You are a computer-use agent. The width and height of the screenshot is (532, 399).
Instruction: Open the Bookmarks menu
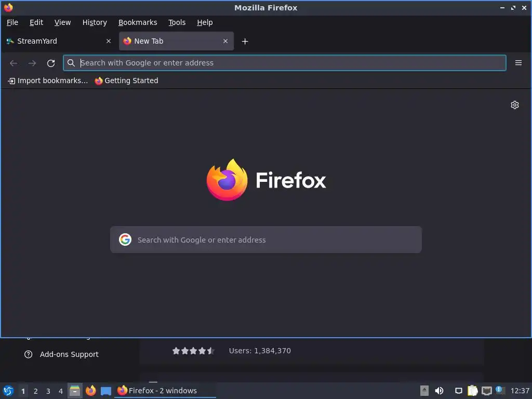click(x=138, y=22)
